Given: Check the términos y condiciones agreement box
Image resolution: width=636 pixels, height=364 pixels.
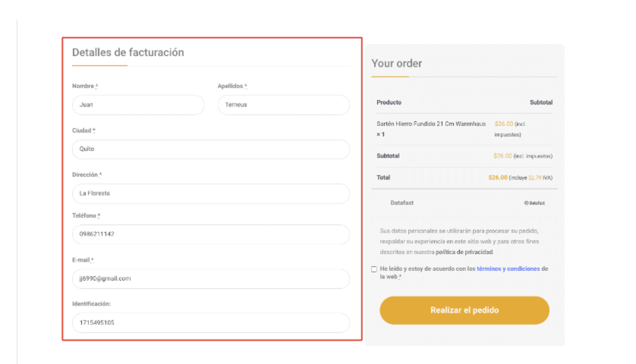Looking at the screenshot, I should pyautogui.click(x=374, y=269).
